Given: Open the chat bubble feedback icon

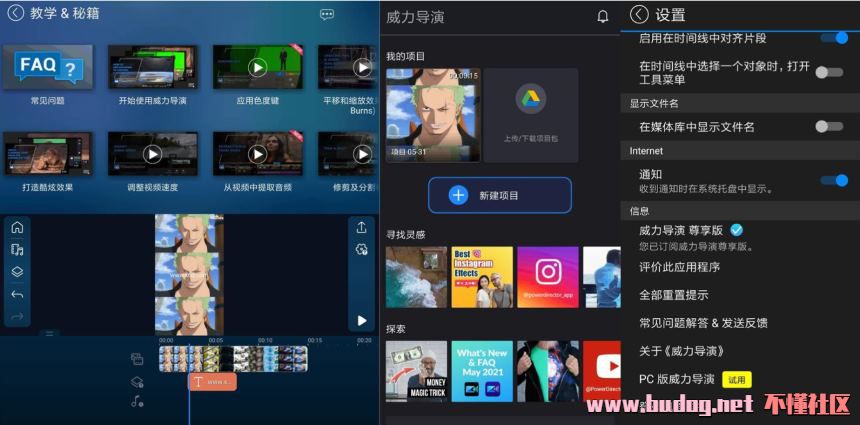Looking at the screenshot, I should coord(327,15).
